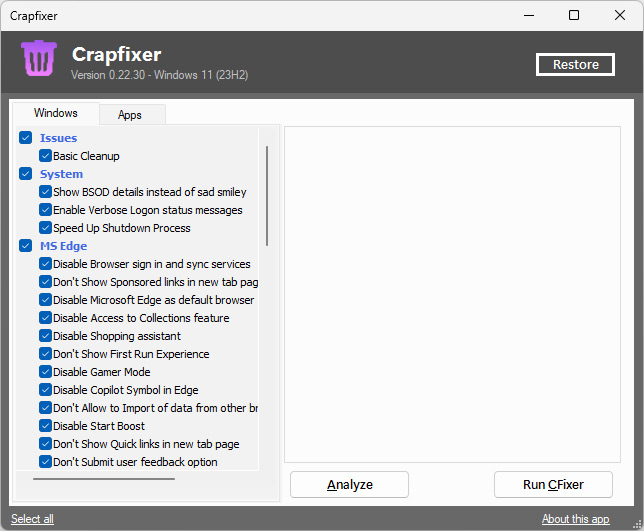Uncheck the Disable Start Boost option
The width and height of the screenshot is (644, 531).
pos(45,425)
